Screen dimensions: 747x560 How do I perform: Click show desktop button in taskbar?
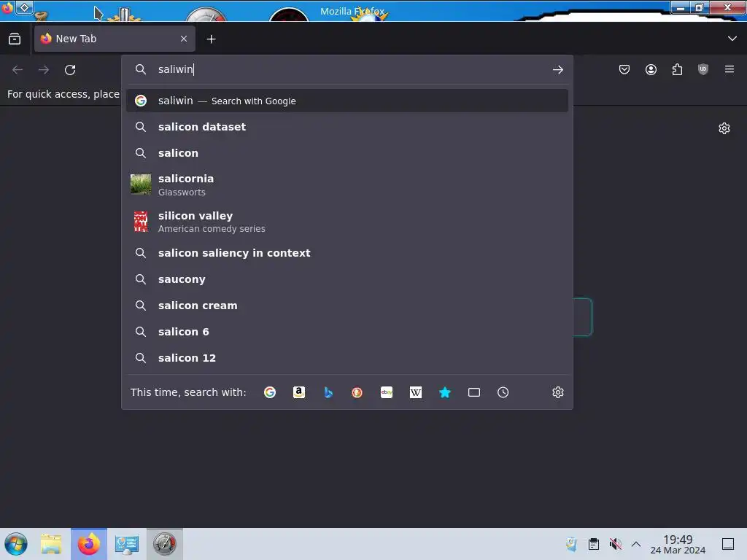tap(727, 544)
